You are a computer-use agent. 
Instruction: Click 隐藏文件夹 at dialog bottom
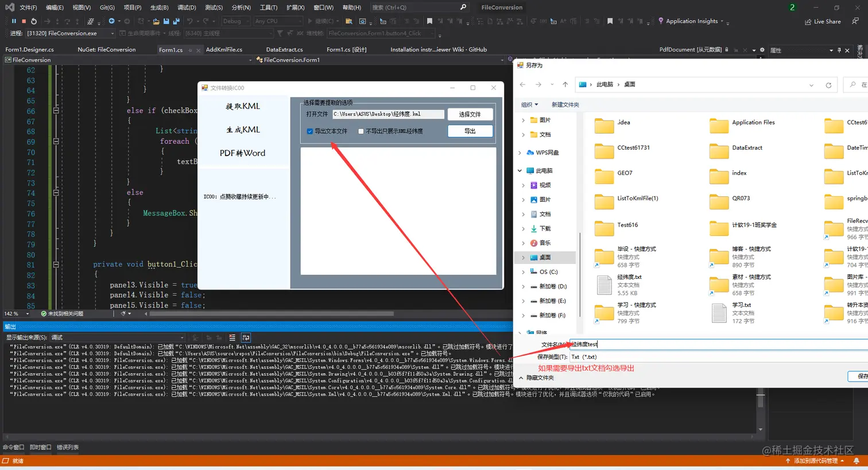(537, 378)
